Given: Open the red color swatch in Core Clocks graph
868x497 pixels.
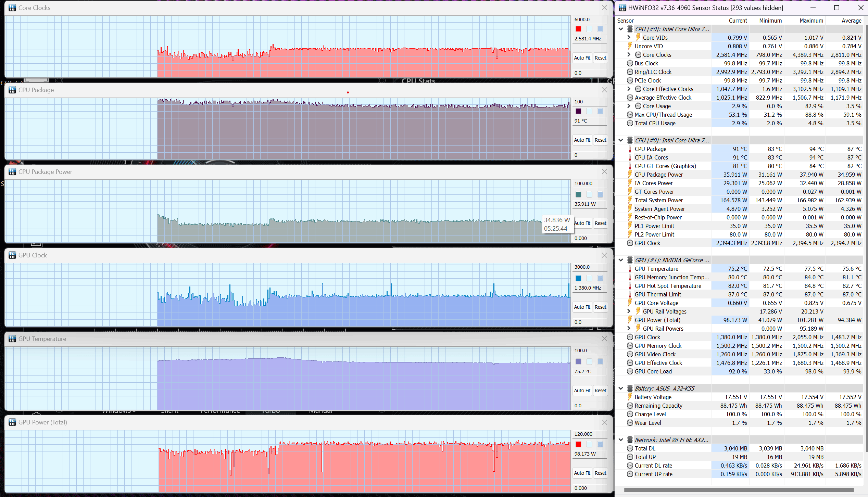Looking at the screenshot, I should (x=578, y=29).
